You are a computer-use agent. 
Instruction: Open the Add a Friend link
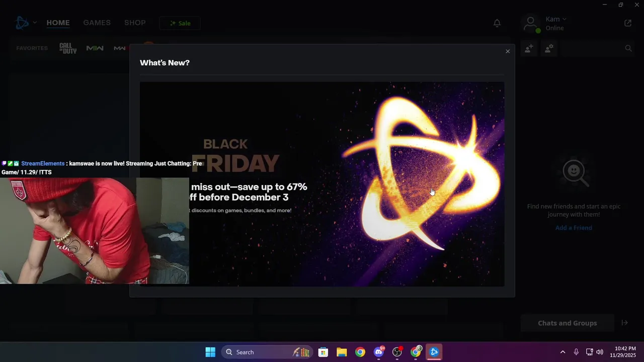tap(574, 228)
